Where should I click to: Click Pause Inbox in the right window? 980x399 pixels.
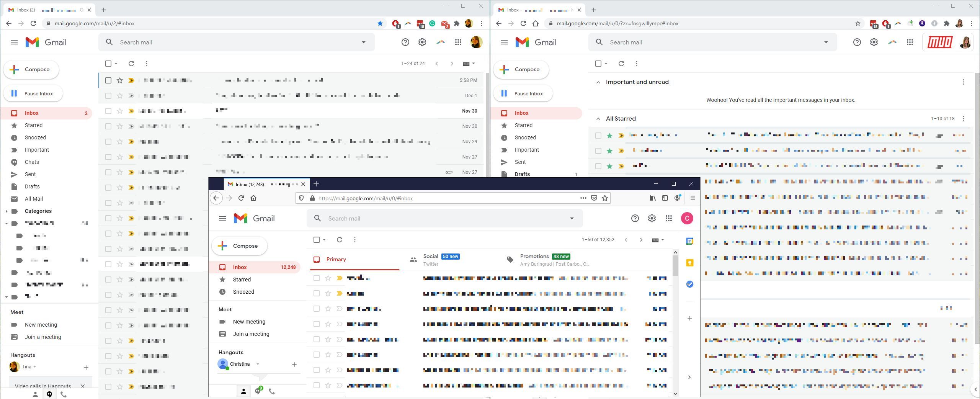coord(523,93)
